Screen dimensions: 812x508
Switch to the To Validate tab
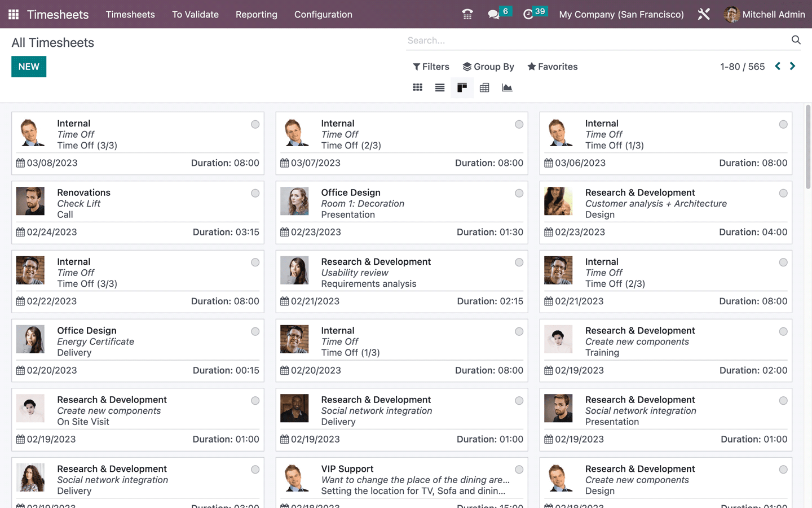tap(195, 14)
